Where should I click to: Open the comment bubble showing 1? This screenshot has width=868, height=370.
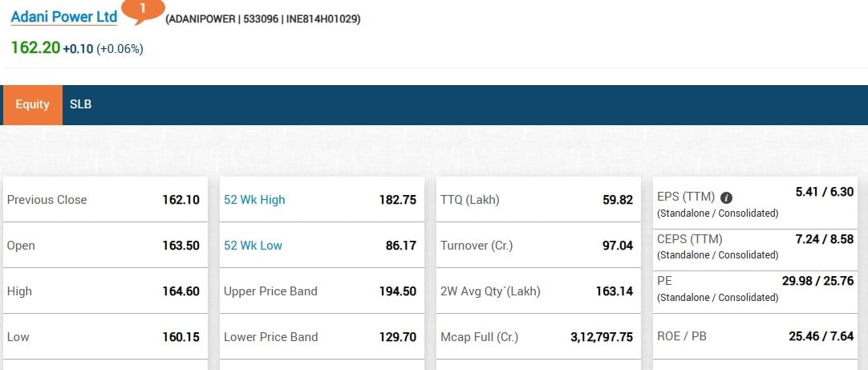[x=142, y=10]
